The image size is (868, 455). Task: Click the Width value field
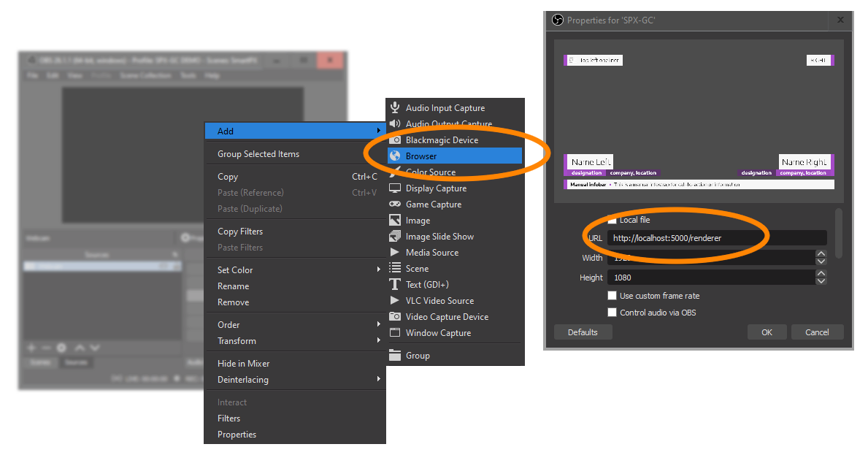click(x=711, y=258)
